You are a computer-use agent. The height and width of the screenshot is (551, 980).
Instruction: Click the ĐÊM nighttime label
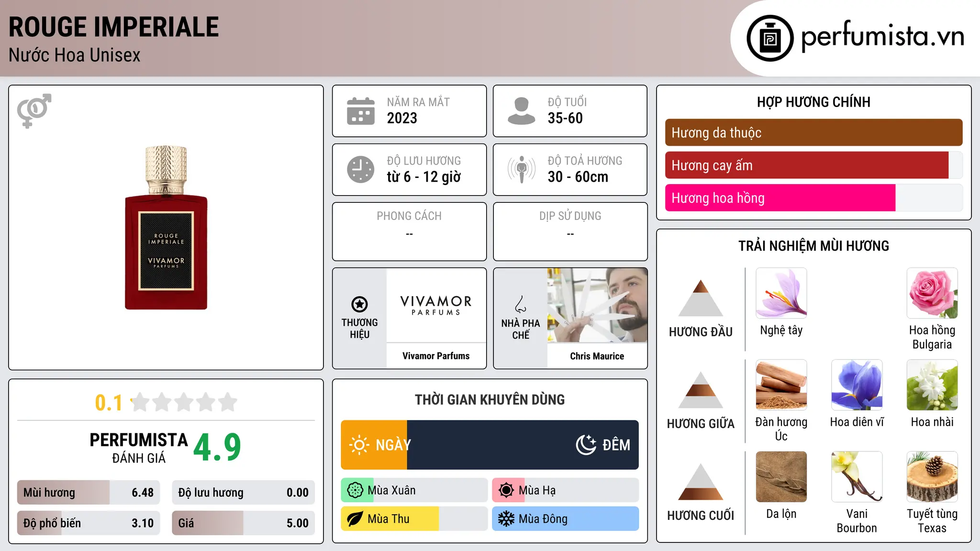pyautogui.click(x=616, y=445)
